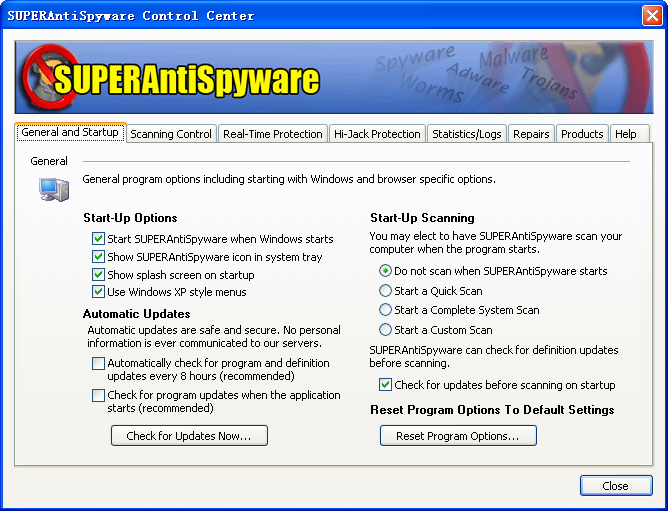View the Statistics/Logs tab
Screen dimensions: 668x511
[467, 134]
